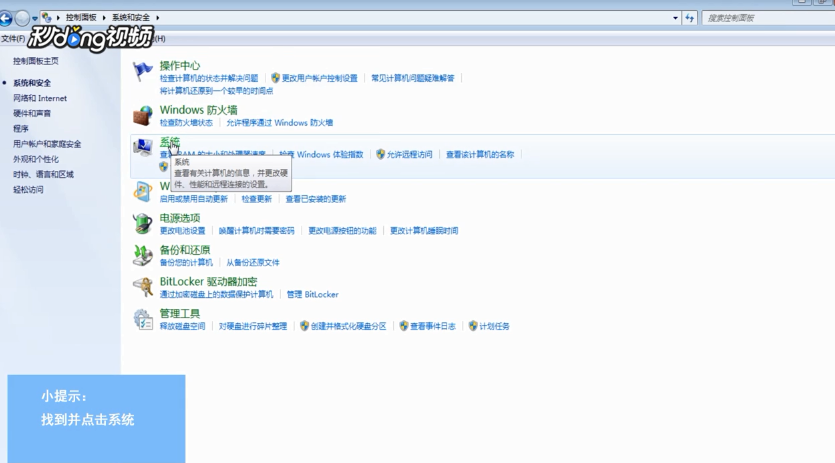The width and height of the screenshot is (835, 463).
Task: Open 时钟、语言和区域 category
Action: pos(43,174)
